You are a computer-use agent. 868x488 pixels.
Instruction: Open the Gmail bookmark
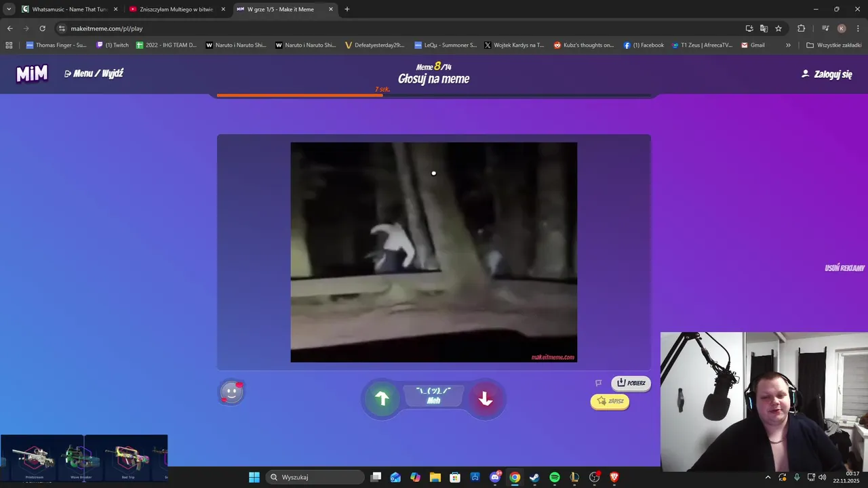click(753, 45)
